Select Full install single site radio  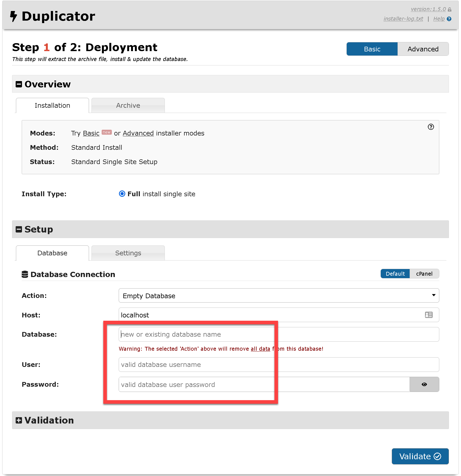122,194
